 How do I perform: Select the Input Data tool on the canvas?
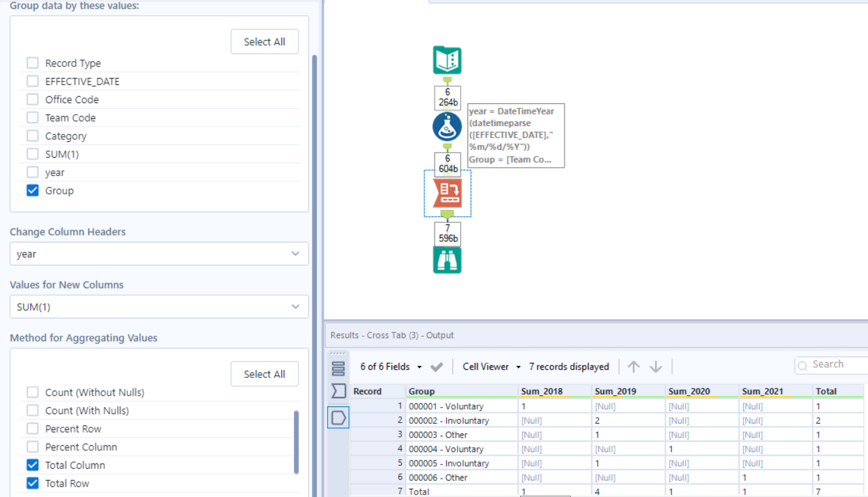point(447,59)
